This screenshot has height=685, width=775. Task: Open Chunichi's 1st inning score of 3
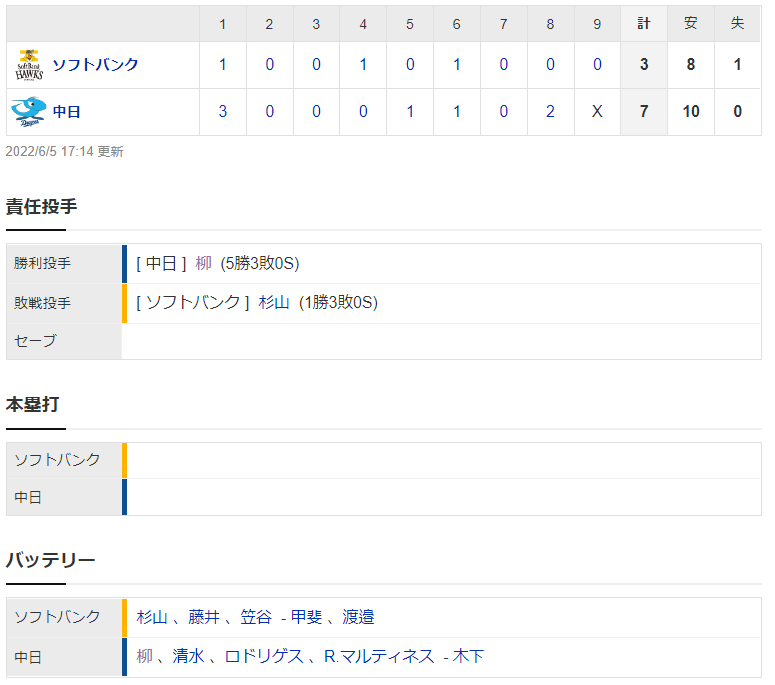(x=222, y=112)
